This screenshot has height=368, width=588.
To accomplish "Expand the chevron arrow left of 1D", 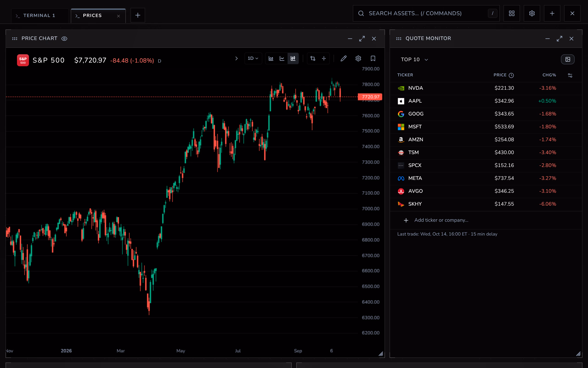I will (236, 58).
